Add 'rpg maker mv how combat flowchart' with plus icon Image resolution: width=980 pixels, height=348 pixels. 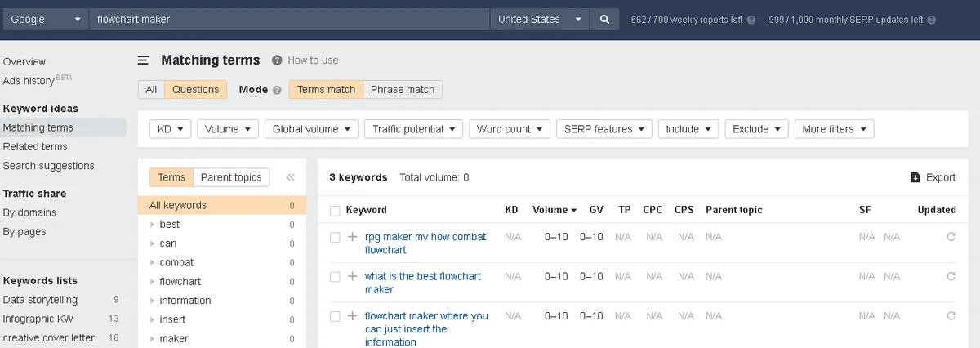(352, 237)
